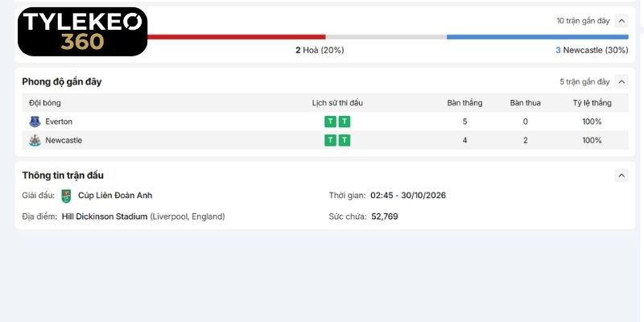Click Newcastle's goals scored value 4

pyautogui.click(x=465, y=140)
